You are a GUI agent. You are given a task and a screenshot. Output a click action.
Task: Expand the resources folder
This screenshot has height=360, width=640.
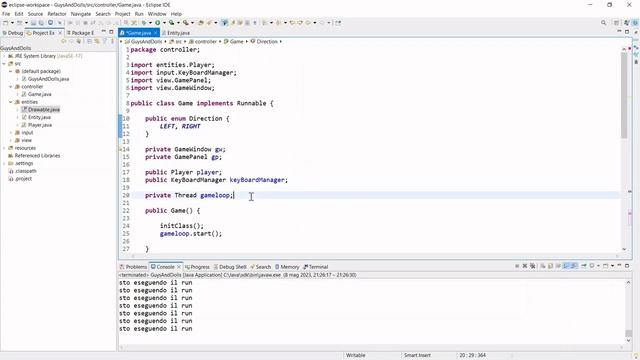click(x=4, y=148)
